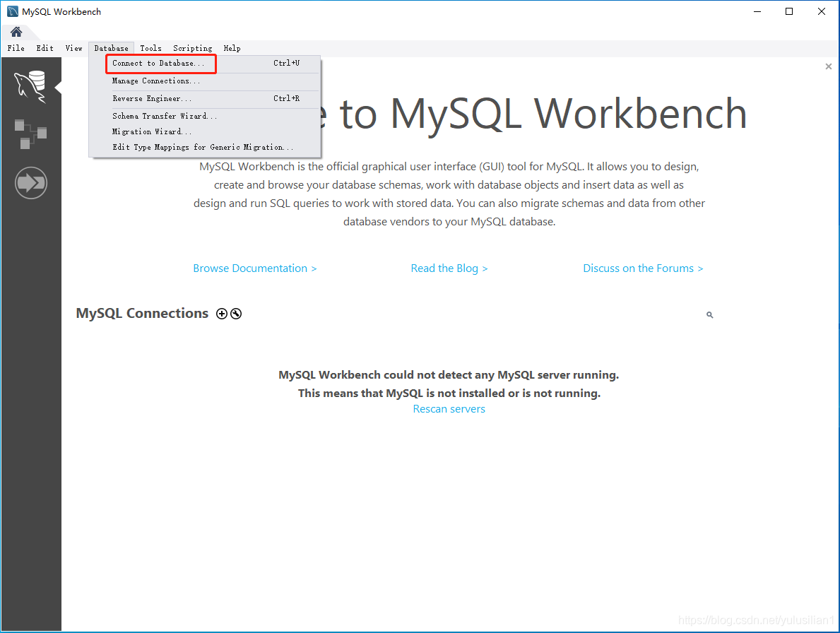Open the View menu
The image size is (840, 633).
pyautogui.click(x=74, y=48)
